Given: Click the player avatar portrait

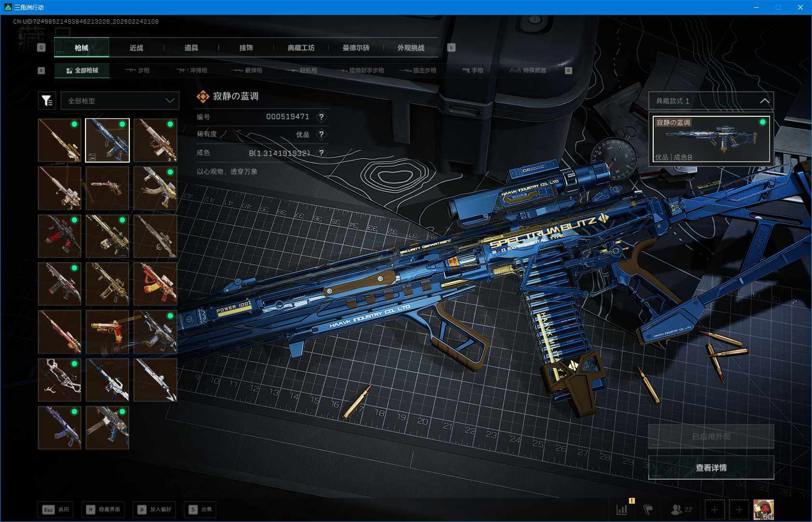Looking at the screenshot, I should 763,509.
